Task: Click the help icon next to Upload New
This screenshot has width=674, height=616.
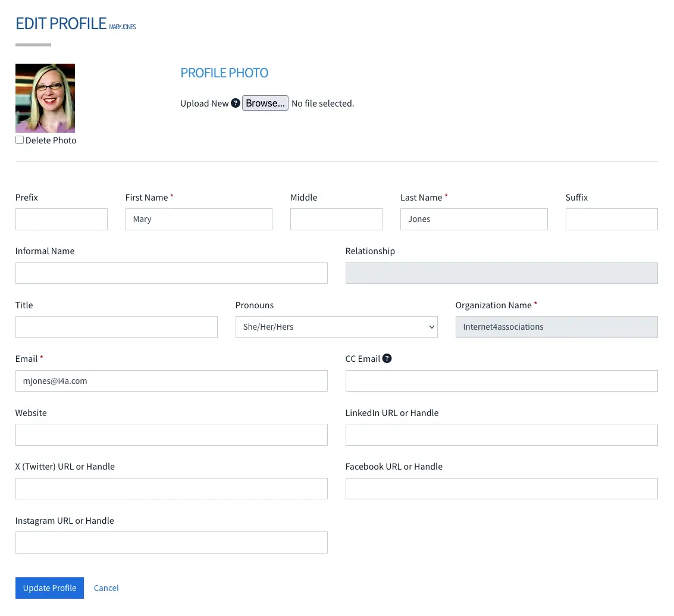Action: (236, 103)
